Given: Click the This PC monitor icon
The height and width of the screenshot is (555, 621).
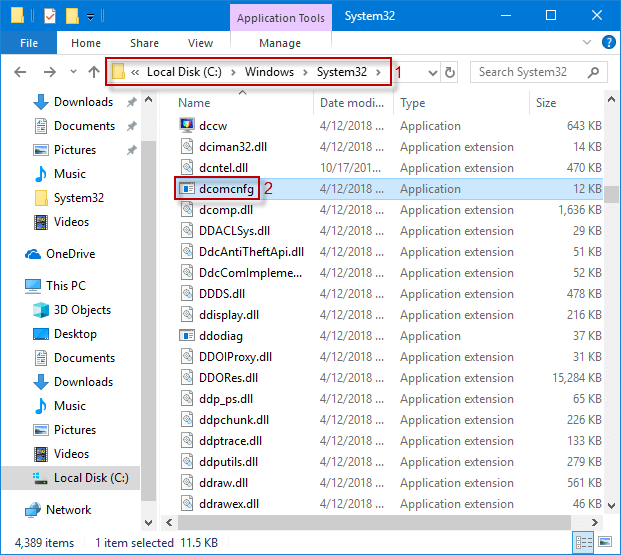Looking at the screenshot, I should tap(33, 286).
